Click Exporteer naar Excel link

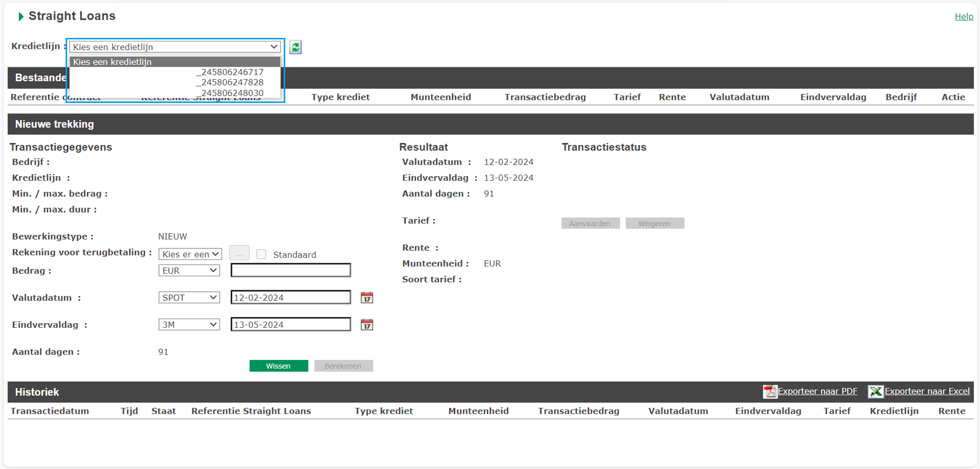[927, 391]
